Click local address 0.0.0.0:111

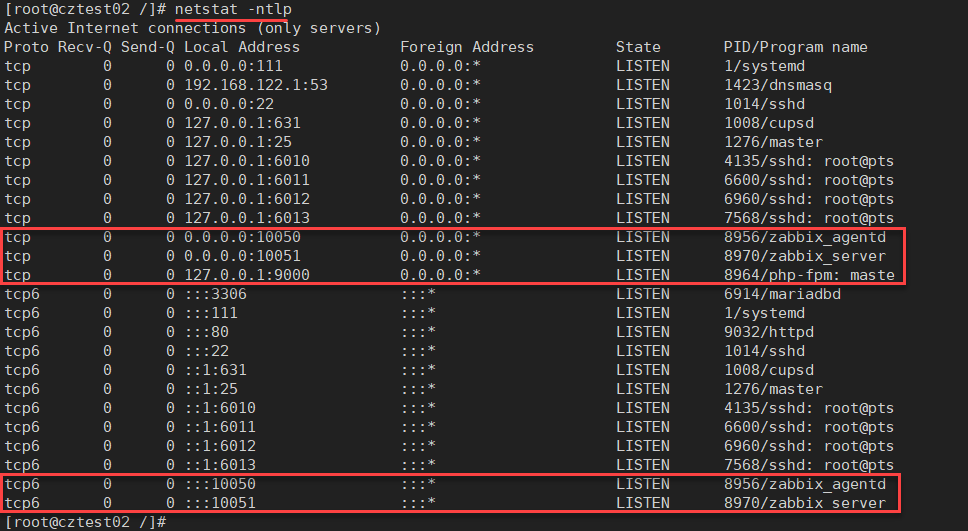click(233, 66)
